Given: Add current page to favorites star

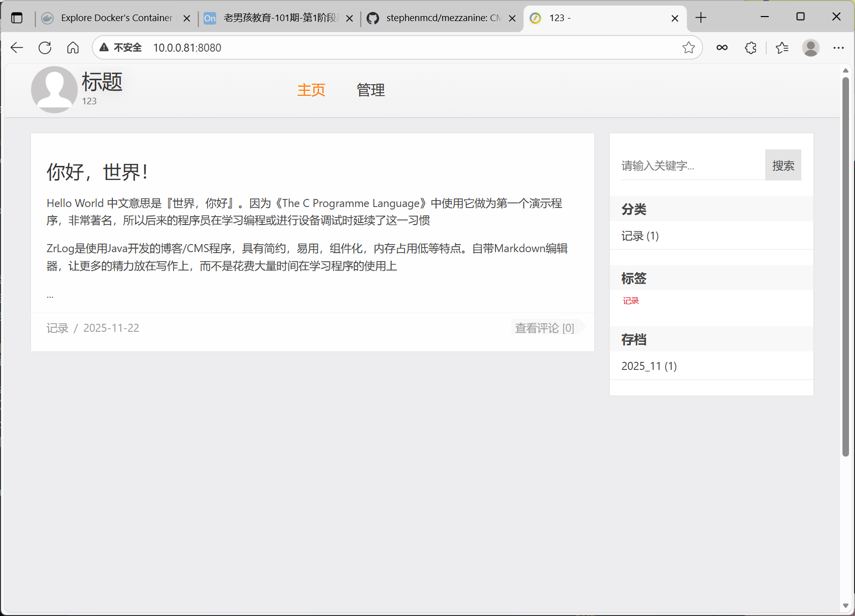Looking at the screenshot, I should point(689,48).
